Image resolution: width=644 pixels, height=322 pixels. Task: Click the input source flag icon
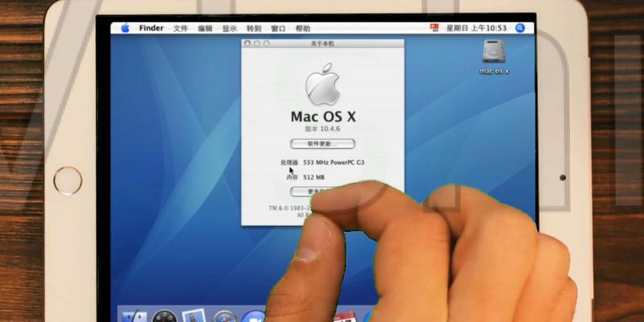tap(434, 27)
